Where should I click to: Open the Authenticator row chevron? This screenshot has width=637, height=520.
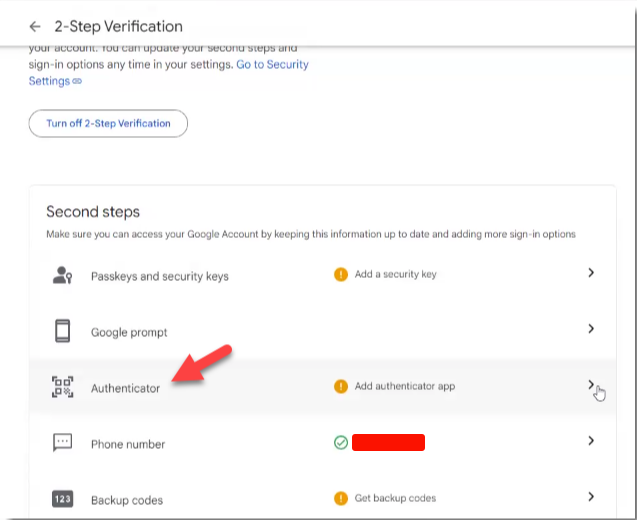[591, 384]
